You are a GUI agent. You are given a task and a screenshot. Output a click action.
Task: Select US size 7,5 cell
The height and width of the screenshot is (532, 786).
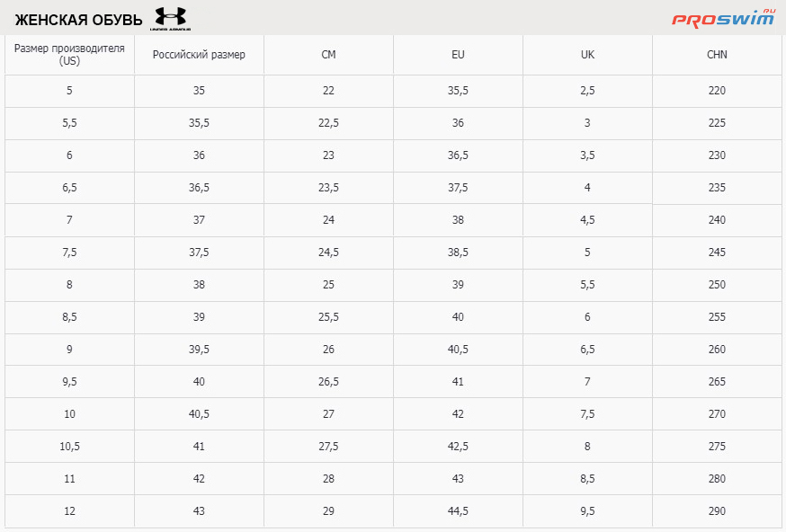point(69,252)
